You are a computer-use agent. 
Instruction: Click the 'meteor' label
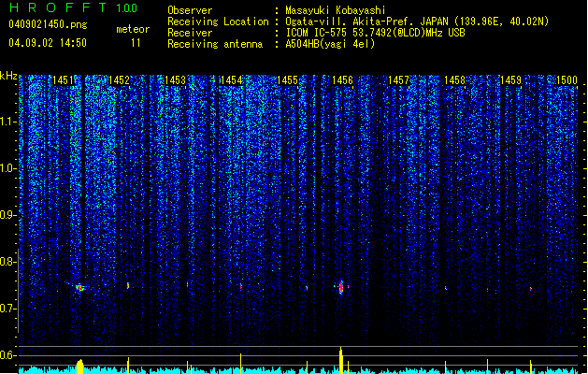click(x=133, y=29)
